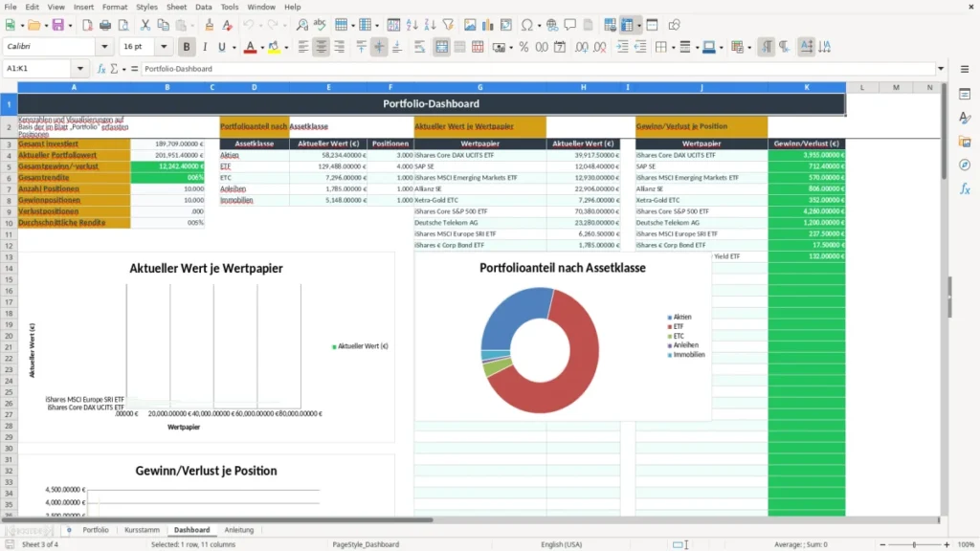The width and height of the screenshot is (980, 551).
Task: Toggle Underline formatting
Action: (221, 47)
